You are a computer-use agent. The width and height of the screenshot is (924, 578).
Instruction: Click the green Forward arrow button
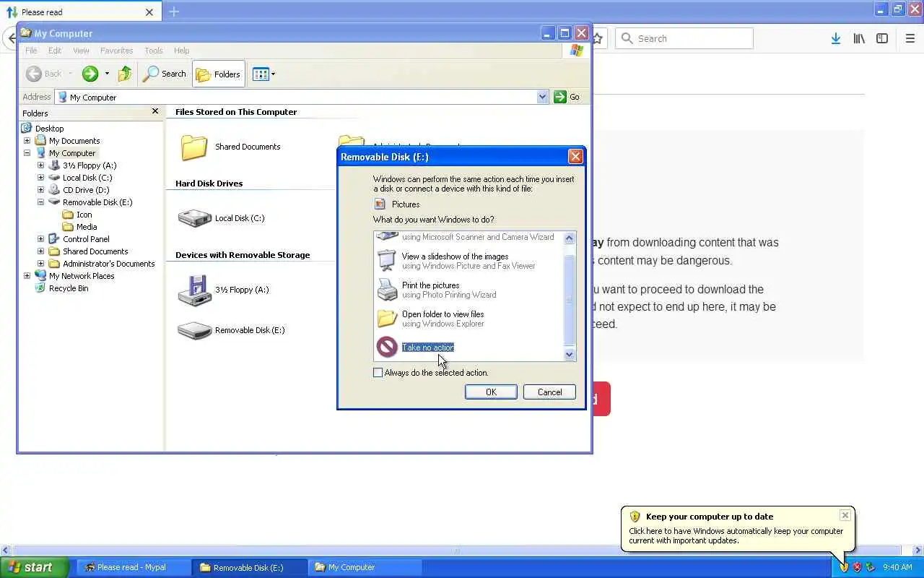point(90,74)
